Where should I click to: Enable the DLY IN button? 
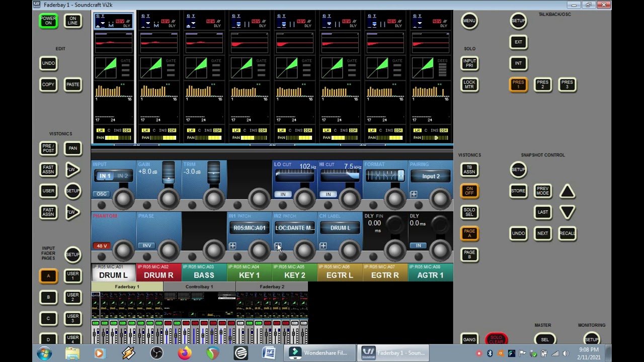(x=418, y=245)
